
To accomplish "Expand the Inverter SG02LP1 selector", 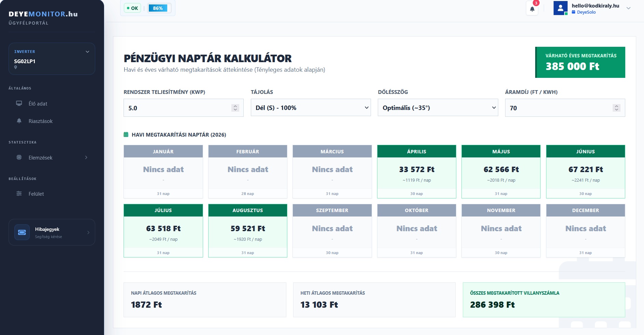I will pos(52,59).
